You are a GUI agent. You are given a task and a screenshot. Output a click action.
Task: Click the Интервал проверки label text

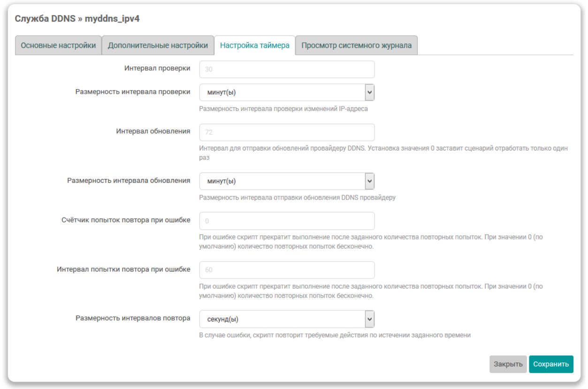(x=157, y=68)
